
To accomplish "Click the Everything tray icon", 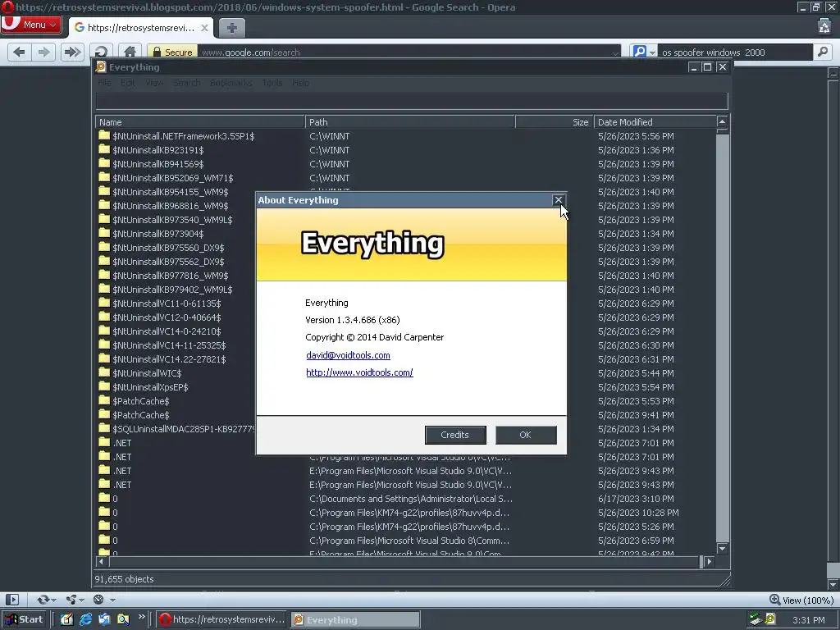I will click(769, 619).
